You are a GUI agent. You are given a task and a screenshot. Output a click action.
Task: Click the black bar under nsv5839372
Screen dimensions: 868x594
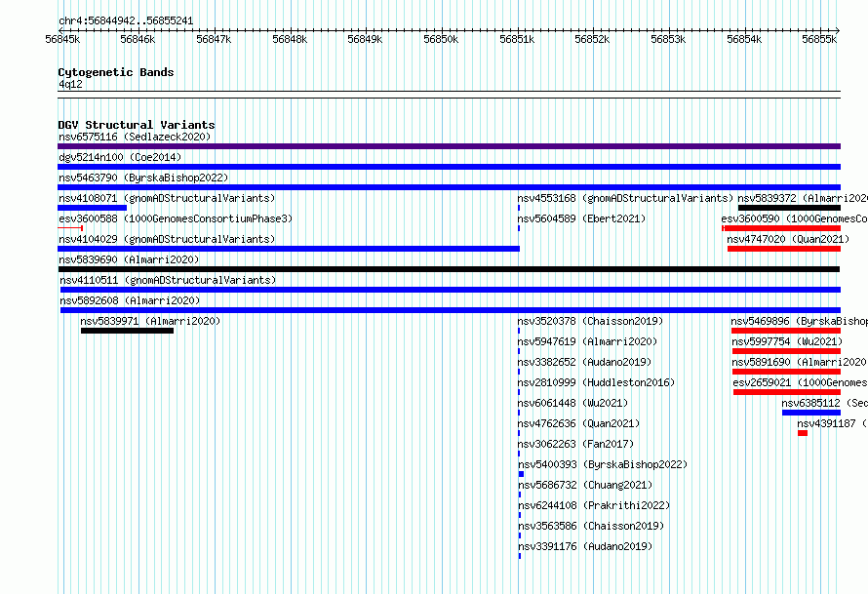789,208
